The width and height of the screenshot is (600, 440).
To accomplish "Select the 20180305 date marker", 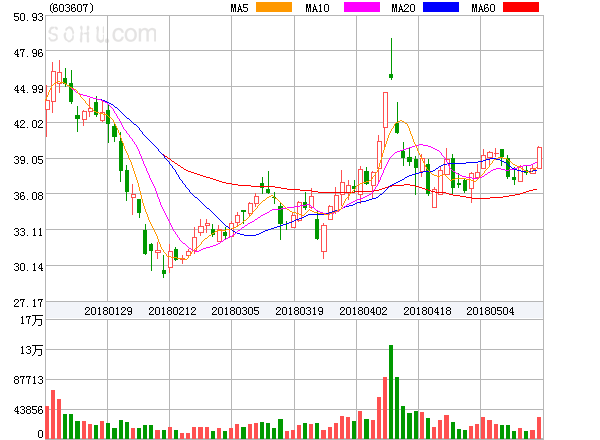I will (x=235, y=311).
